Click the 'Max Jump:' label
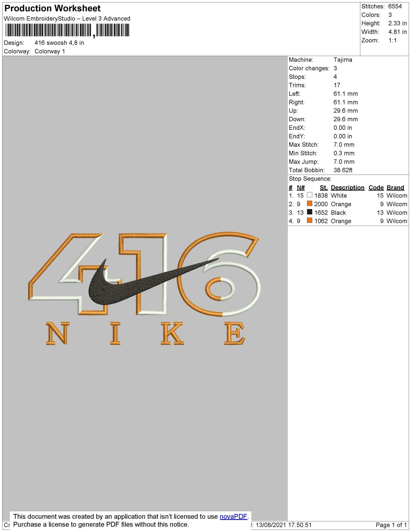 click(x=303, y=162)
